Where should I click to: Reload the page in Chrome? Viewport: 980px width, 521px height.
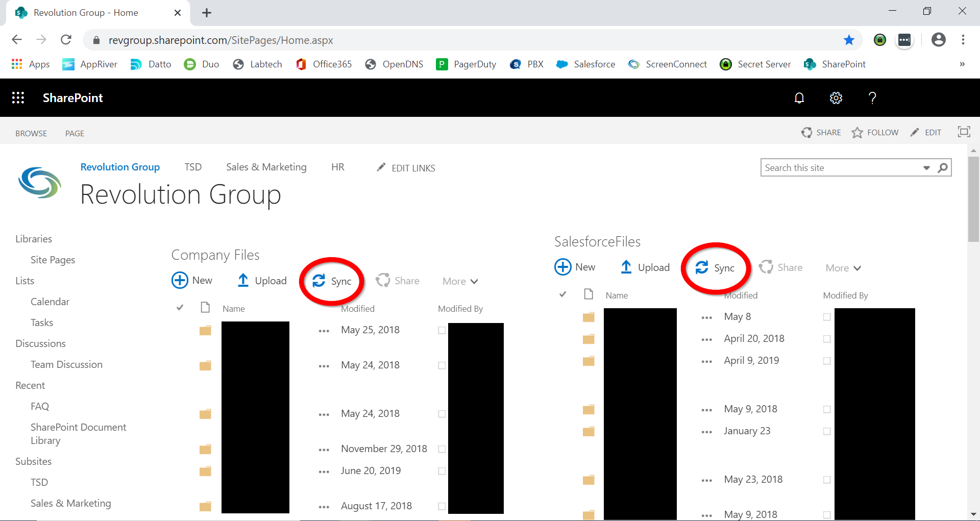click(66, 40)
